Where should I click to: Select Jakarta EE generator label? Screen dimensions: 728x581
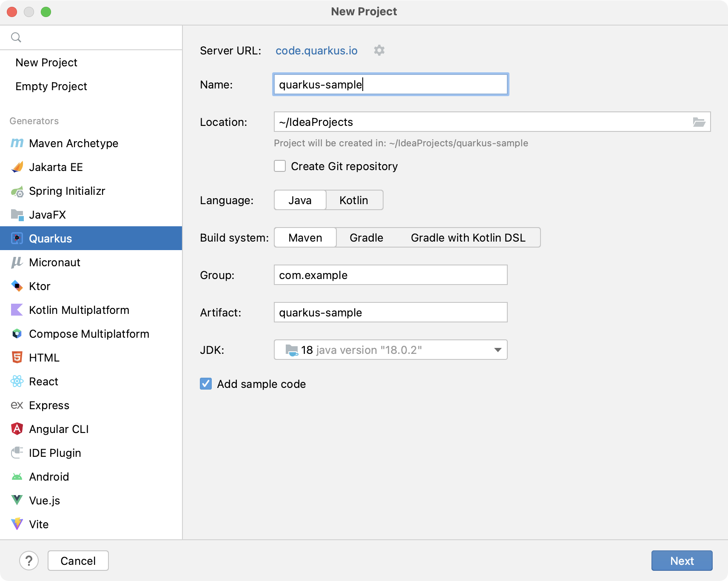[x=56, y=167]
